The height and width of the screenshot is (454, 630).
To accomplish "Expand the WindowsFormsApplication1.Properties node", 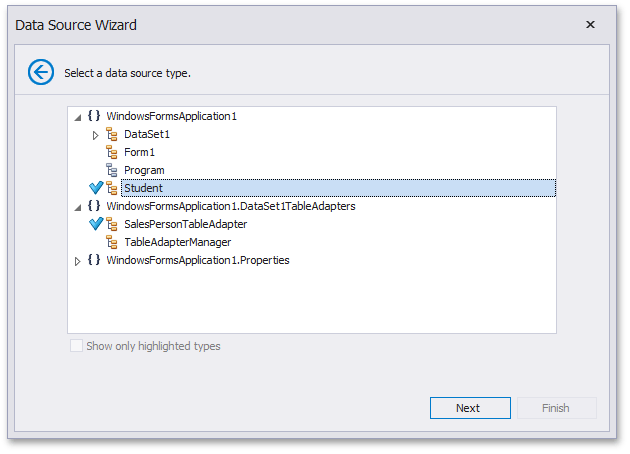I will (x=79, y=260).
